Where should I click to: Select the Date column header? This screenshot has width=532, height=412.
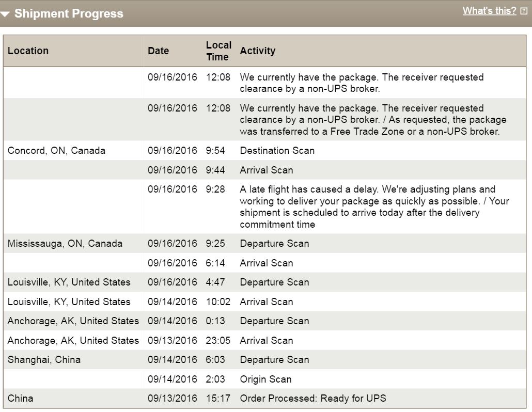click(x=159, y=51)
